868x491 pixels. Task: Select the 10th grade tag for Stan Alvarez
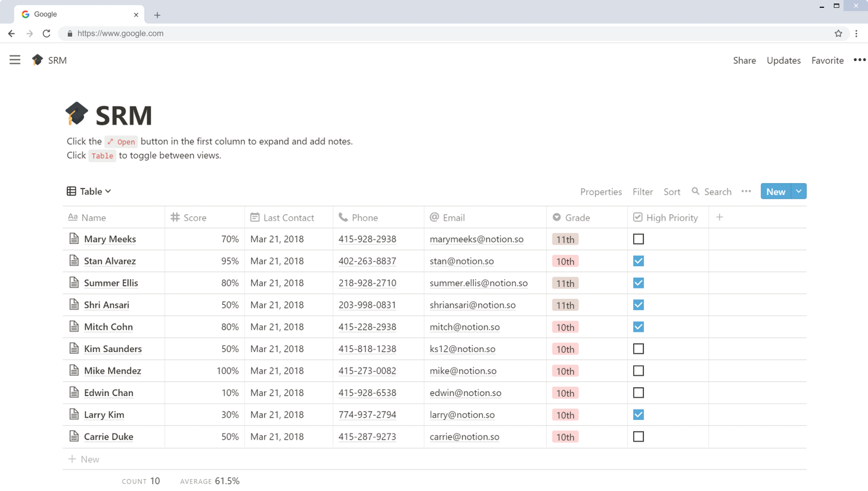(565, 261)
